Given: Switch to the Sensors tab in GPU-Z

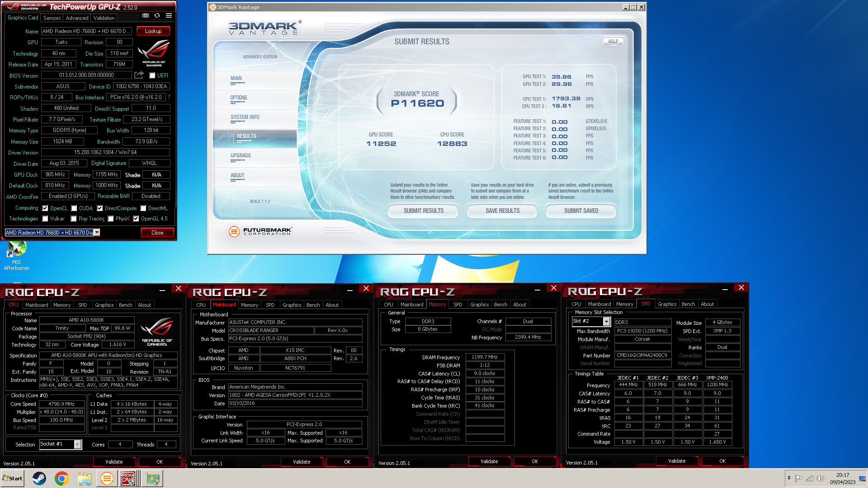Looking at the screenshot, I should (x=52, y=18).
